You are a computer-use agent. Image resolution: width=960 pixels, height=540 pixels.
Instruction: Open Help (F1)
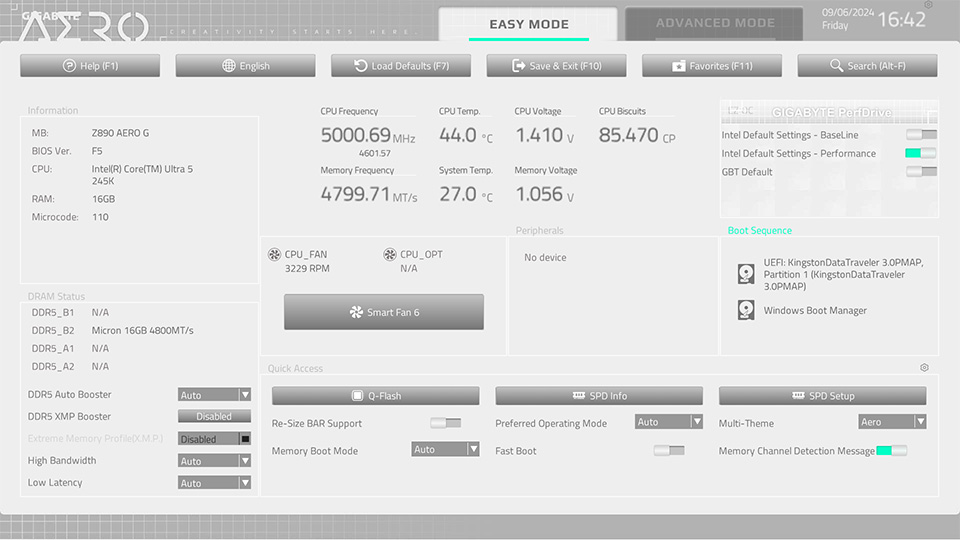click(x=90, y=66)
